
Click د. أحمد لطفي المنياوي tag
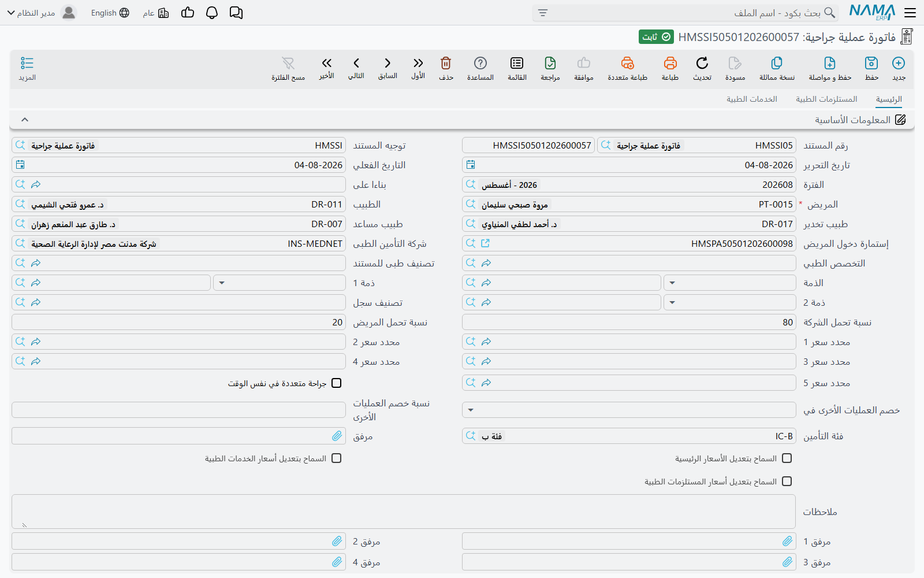(x=519, y=224)
